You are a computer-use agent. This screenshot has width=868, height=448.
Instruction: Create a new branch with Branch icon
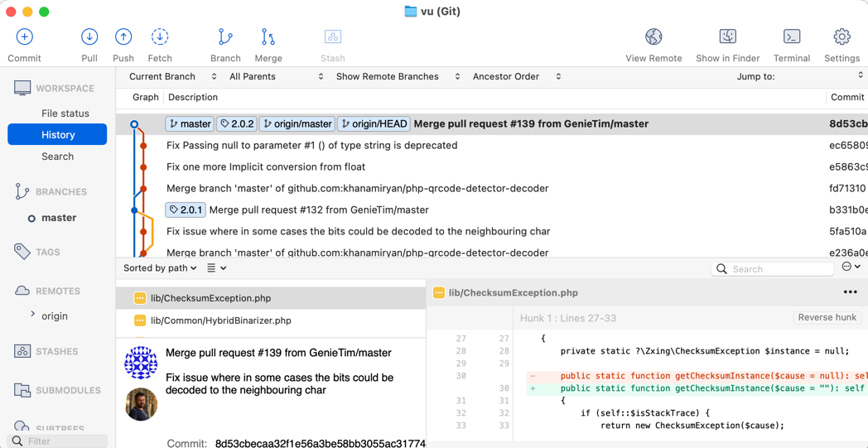(225, 37)
